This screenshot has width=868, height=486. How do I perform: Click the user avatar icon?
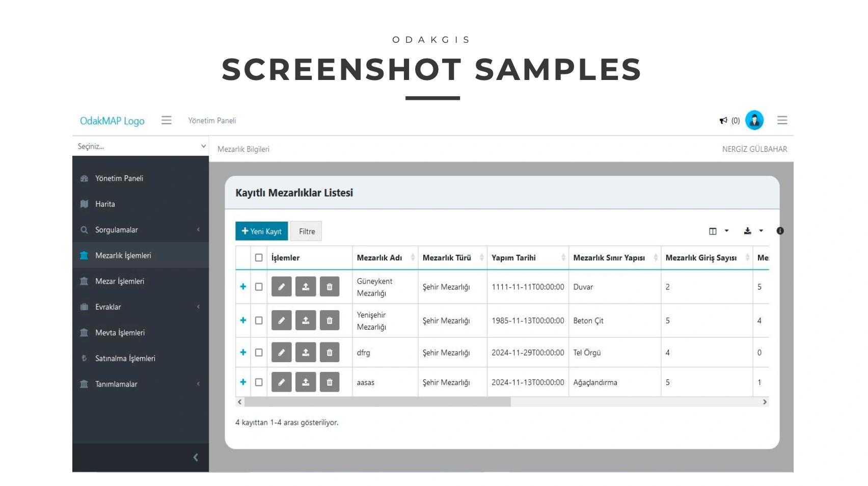click(x=754, y=121)
